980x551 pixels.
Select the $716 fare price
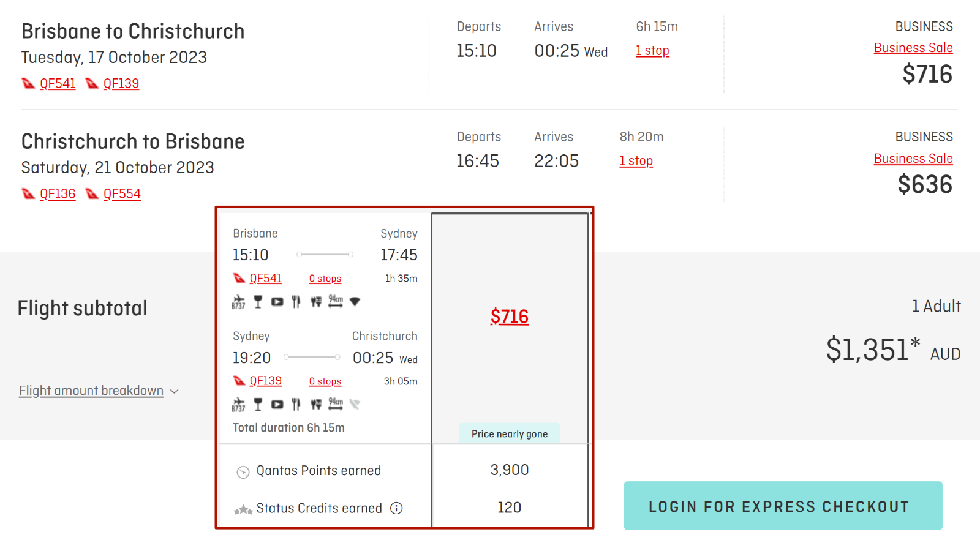510,317
